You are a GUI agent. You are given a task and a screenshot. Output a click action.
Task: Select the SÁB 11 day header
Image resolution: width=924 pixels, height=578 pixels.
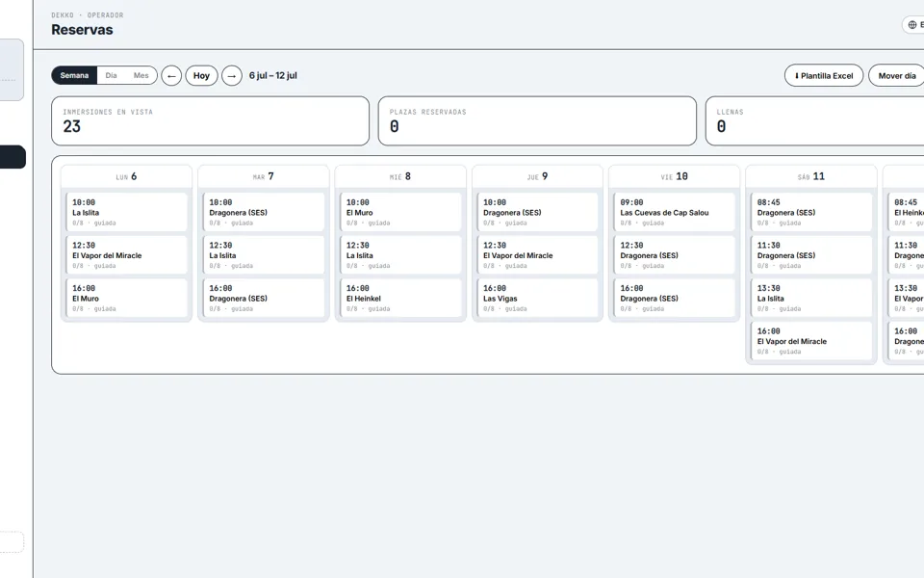tap(811, 176)
